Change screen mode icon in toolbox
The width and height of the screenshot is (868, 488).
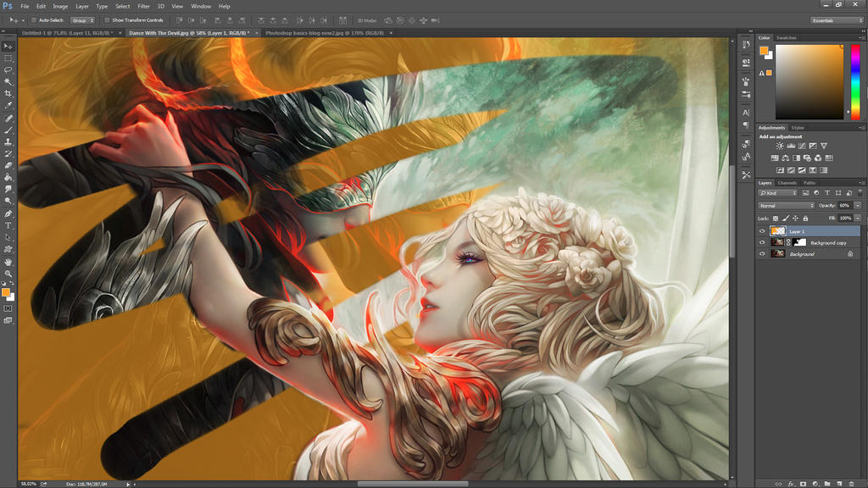[8, 320]
